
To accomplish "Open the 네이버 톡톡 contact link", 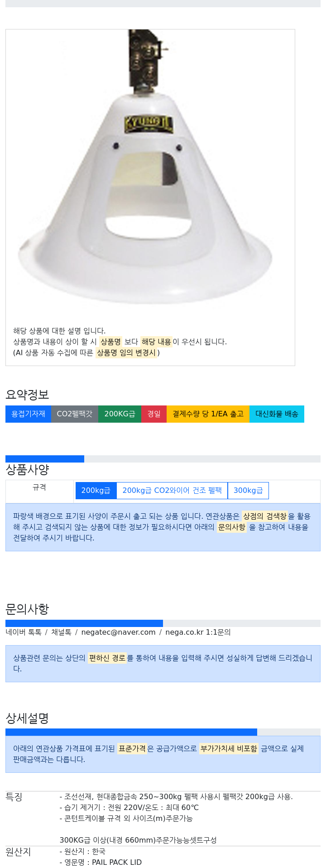I will [x=24, y=632].
